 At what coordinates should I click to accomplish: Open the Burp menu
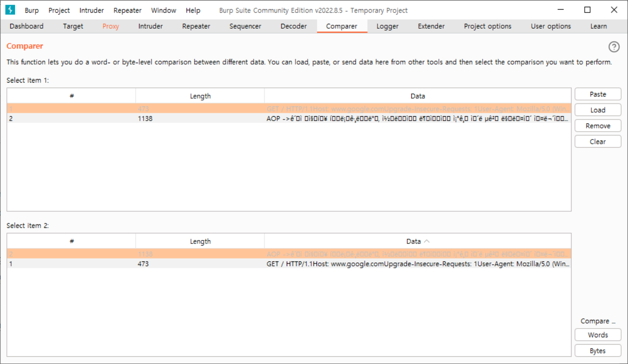pyautogui.click(x=32, y=10)
